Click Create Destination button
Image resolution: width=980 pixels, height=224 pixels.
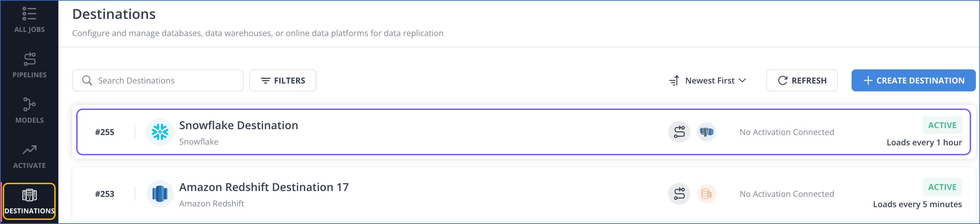click(x=913, y=80)
